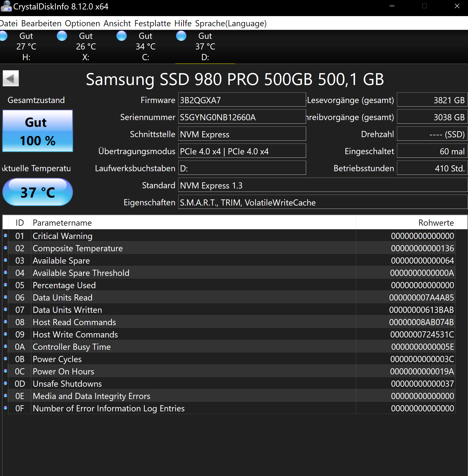The width and height of the screenshot is (468, 476).
Task: Click the Eingeschaltet value 60 mal
Action: click(432, 151)
